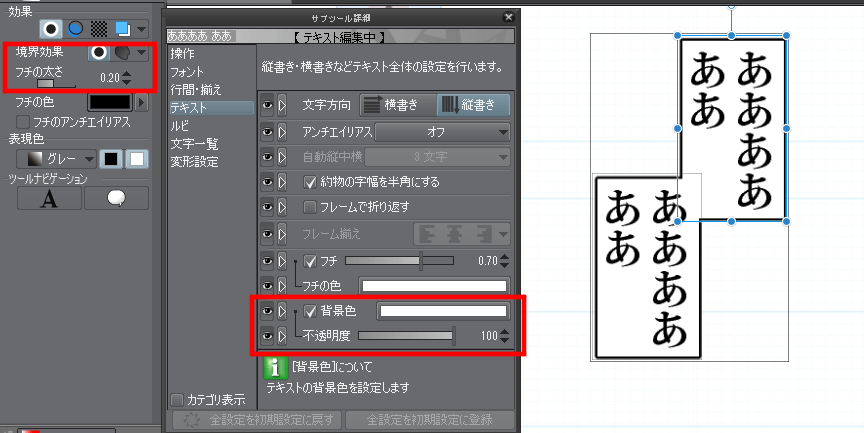Viewport: 864px width, 433px height.
Task: Check the カテゴリ表示 checkbox
Action: tap(177, 400)
